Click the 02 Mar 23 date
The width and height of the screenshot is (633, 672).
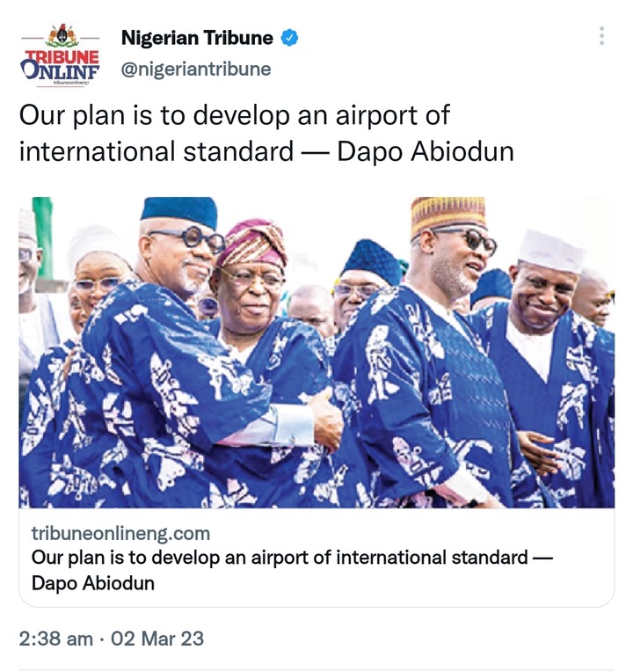[x=157, y=639]
